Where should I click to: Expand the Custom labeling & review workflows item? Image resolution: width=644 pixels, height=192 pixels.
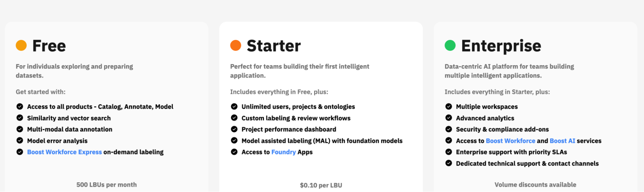click(296, 118)
